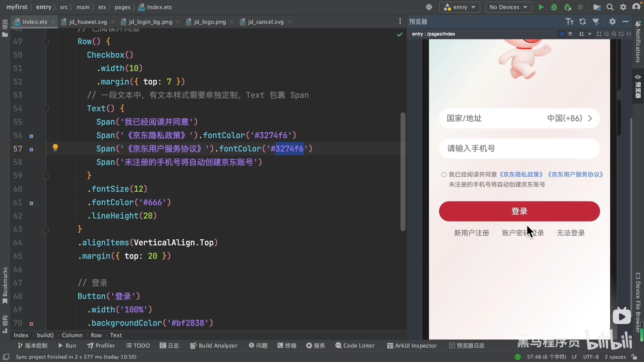Switch to jd_logo.png tab
The width and height of the screenshot is (644, 362).
point(207,22)
